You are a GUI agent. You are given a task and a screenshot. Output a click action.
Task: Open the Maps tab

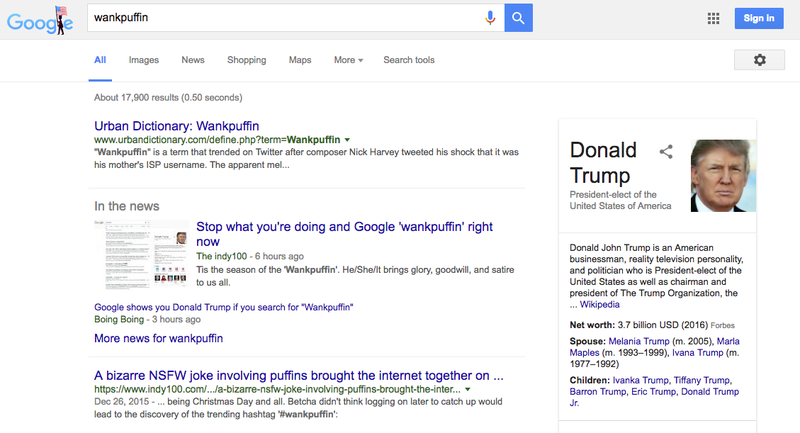300,60
